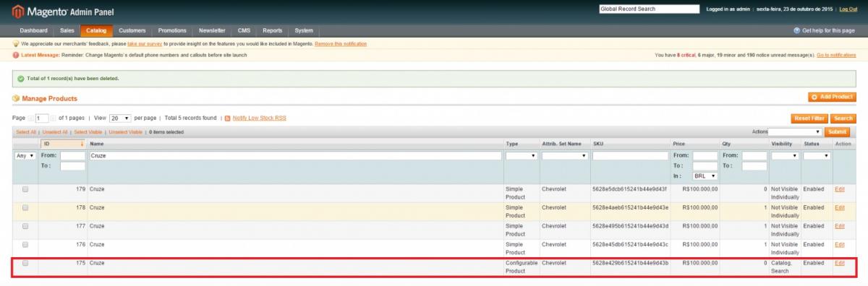Click Edit for product 179
Image resolution: width=868 pixels, height=286 pixels.
point(839,189)
